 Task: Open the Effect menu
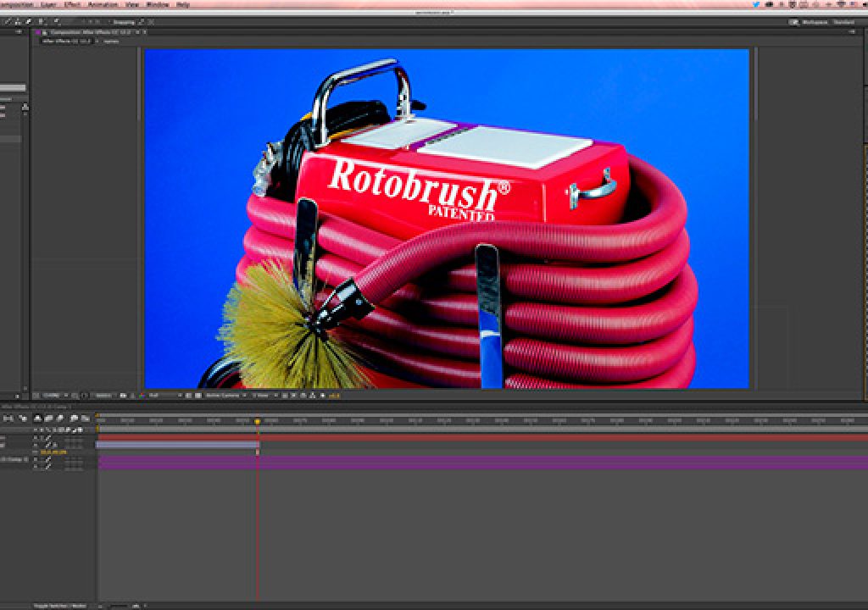click(x=73, y=4)
